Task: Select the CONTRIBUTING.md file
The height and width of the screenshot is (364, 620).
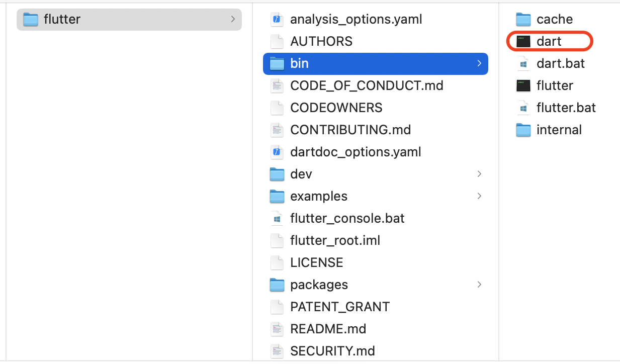Action: tap(350, 130)
